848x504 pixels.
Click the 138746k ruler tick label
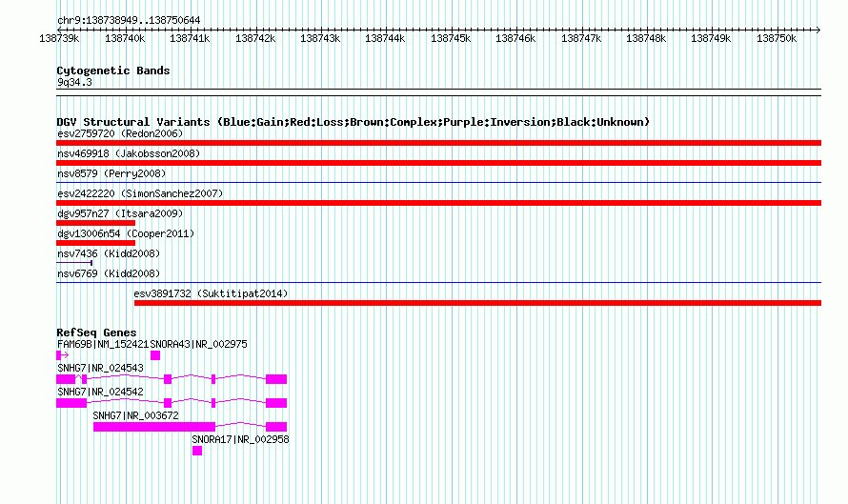pyautogui.click(x=515, y=38)
